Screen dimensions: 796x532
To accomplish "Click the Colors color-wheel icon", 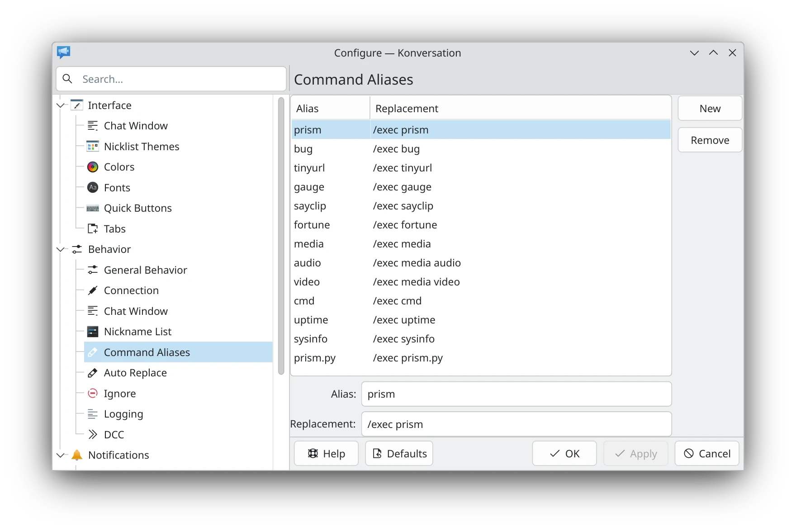I will (x=93, y=167).
